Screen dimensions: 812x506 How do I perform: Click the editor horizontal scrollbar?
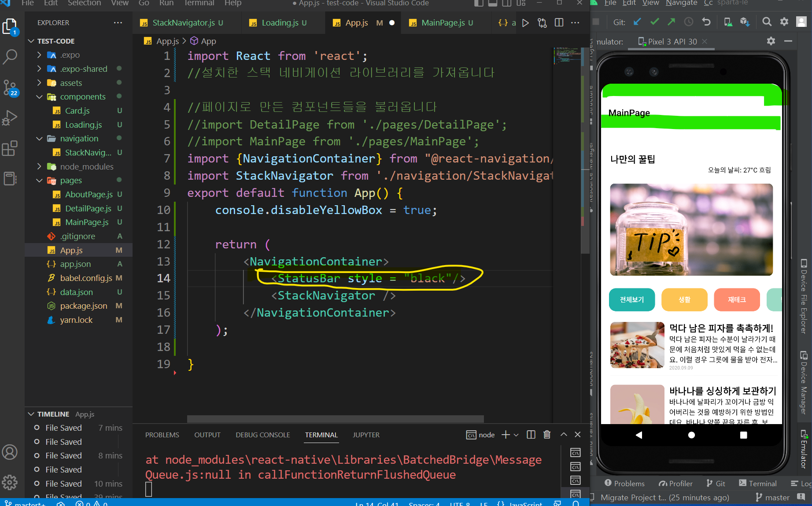pyautogui.click(x=336, y=418)
